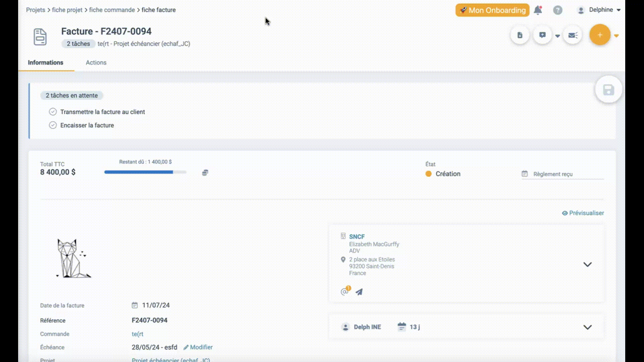Check off Encaisser la facture task
The width and height of the screenshot is (644, 362).
(53, 125)
